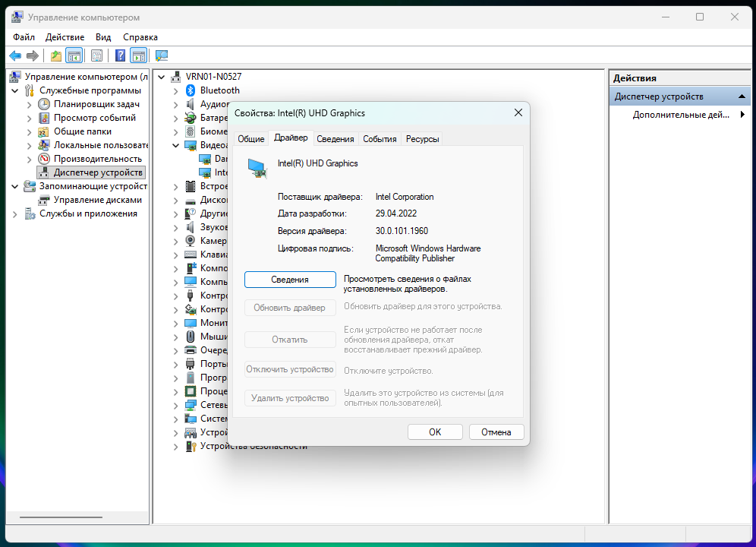
Task: Close the Intel(R) UHD Graphics properties dialog
Action: pos(518,112)
